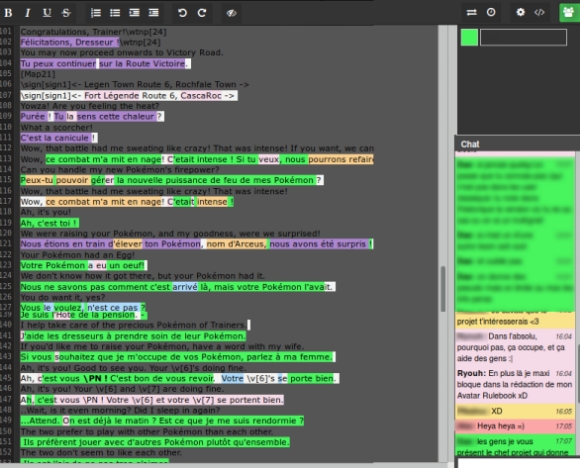Screen dimensions: 580x468
Task: Click the green user color swatch
Action: click(469, 37)
